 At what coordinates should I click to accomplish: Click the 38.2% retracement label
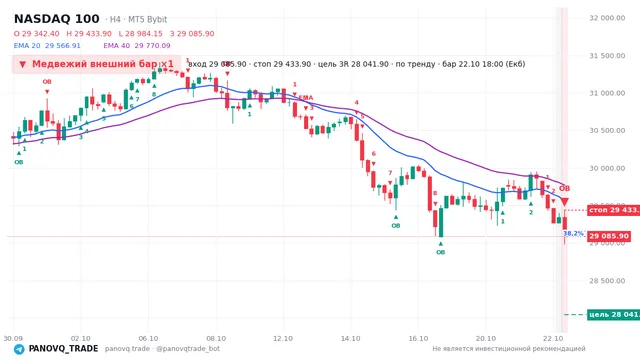(x=573, y=233)
